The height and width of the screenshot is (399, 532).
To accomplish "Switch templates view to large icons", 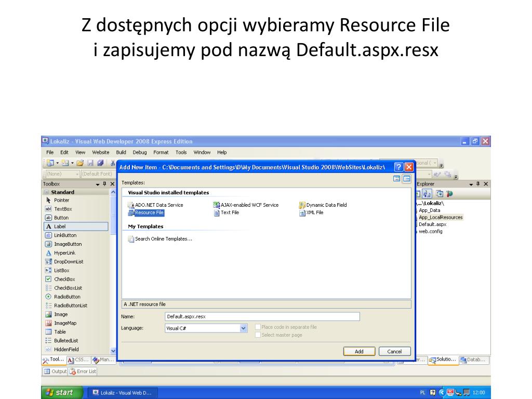I will (x=396, y=179).
